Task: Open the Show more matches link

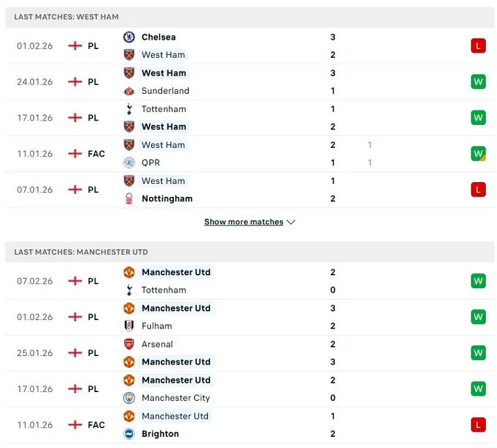Action: point(244,221)
